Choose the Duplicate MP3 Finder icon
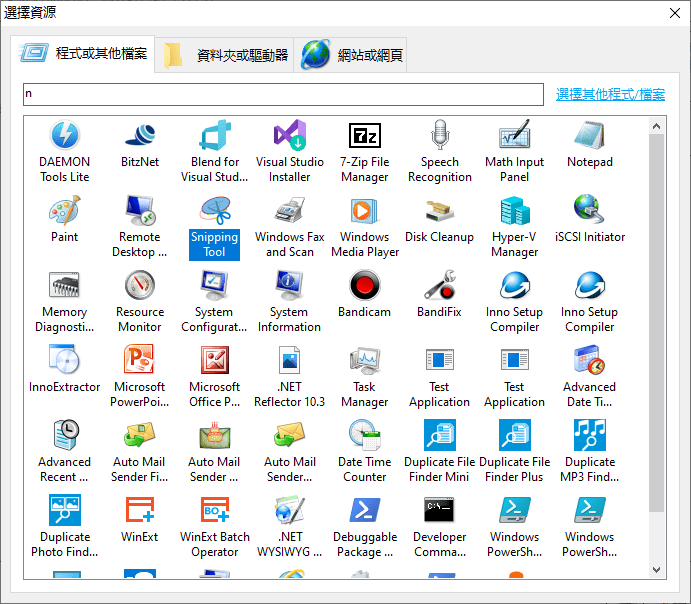 pyautogui.click(x=589, y=435)
